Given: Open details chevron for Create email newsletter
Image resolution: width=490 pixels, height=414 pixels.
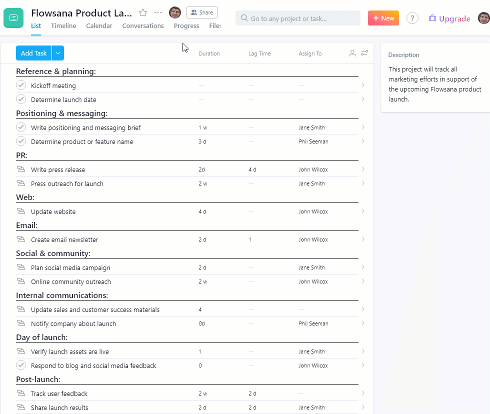Looking at the screenshot, I should coord(363,239).
